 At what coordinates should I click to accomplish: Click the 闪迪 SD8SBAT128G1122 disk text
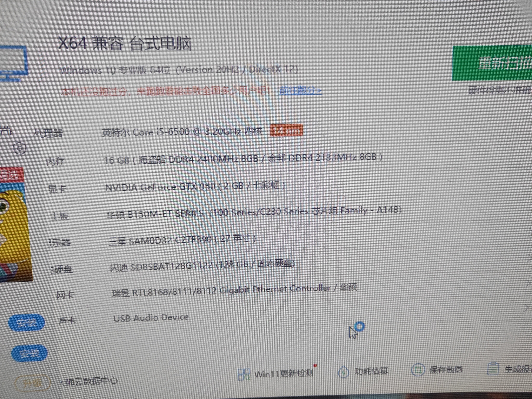pos(202,265)
